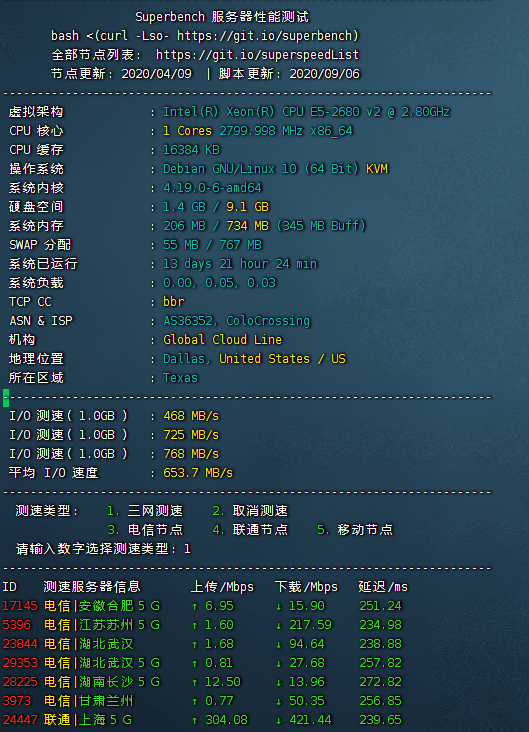This screenshot has width=529, height=732.
Task: Select the TCP CC value bbr
Action: [174, 302]
